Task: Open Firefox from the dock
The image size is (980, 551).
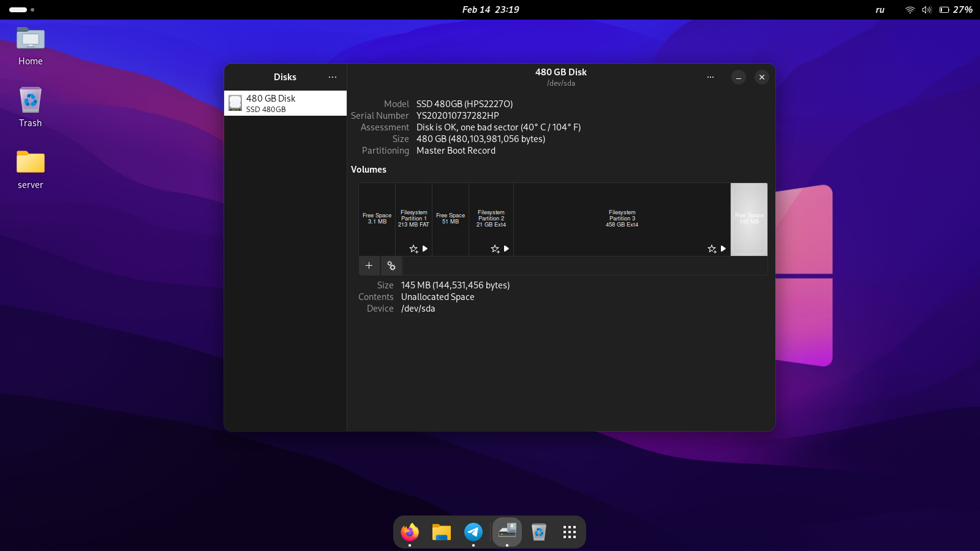Action: 410,532
